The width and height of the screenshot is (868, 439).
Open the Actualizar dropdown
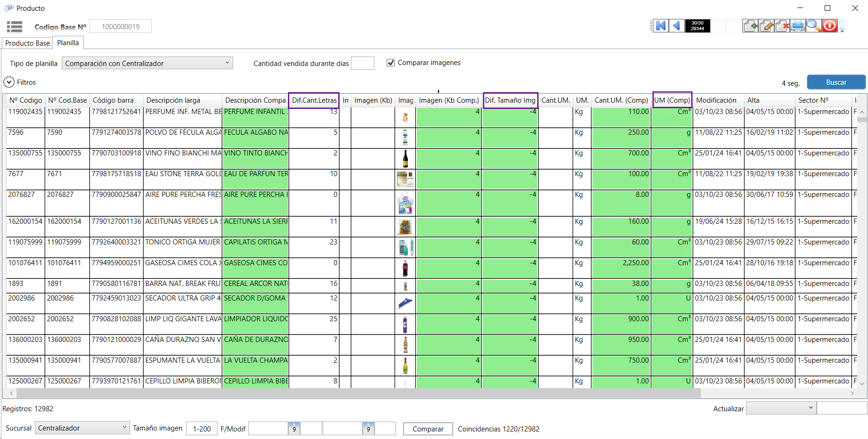[781, 408]
